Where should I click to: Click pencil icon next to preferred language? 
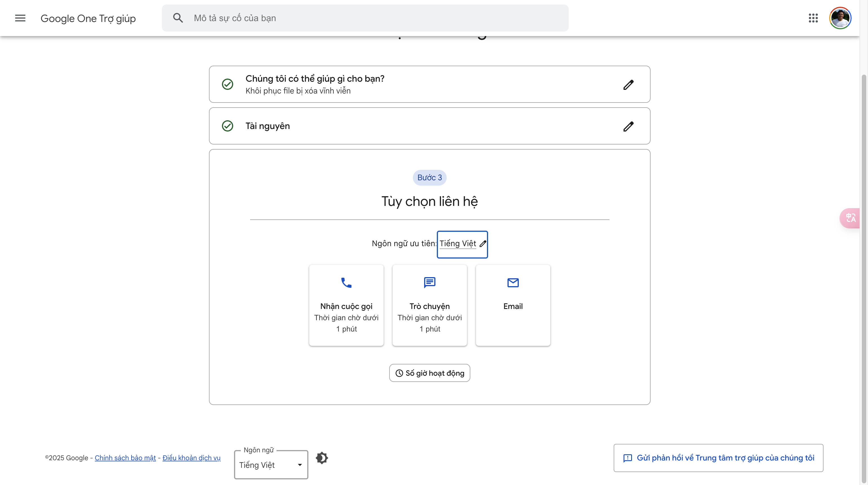click(483, 244)
